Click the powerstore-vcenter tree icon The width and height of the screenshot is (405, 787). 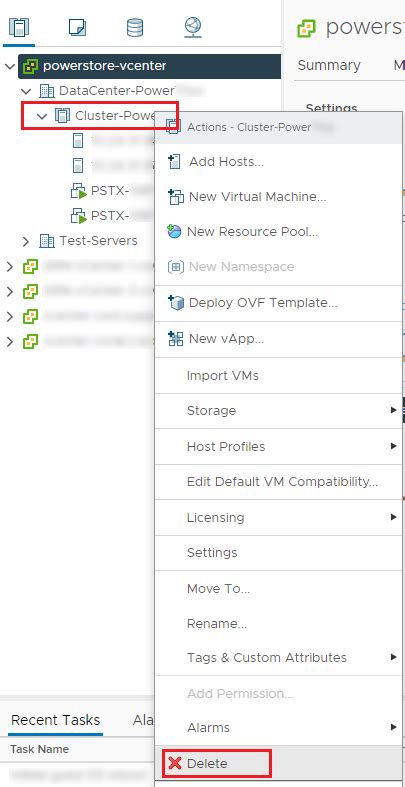pyautogui.click(x=31, y=66)
